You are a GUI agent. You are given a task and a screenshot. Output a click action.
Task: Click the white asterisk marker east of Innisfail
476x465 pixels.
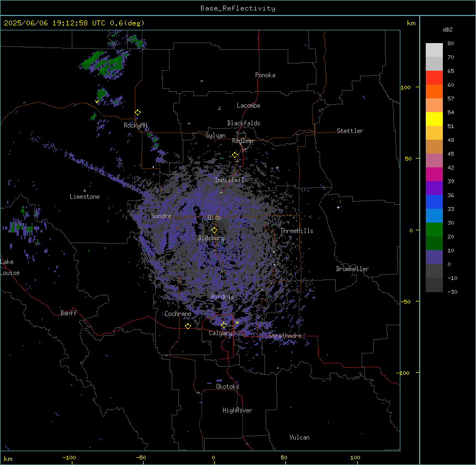[x=277, y=168]
